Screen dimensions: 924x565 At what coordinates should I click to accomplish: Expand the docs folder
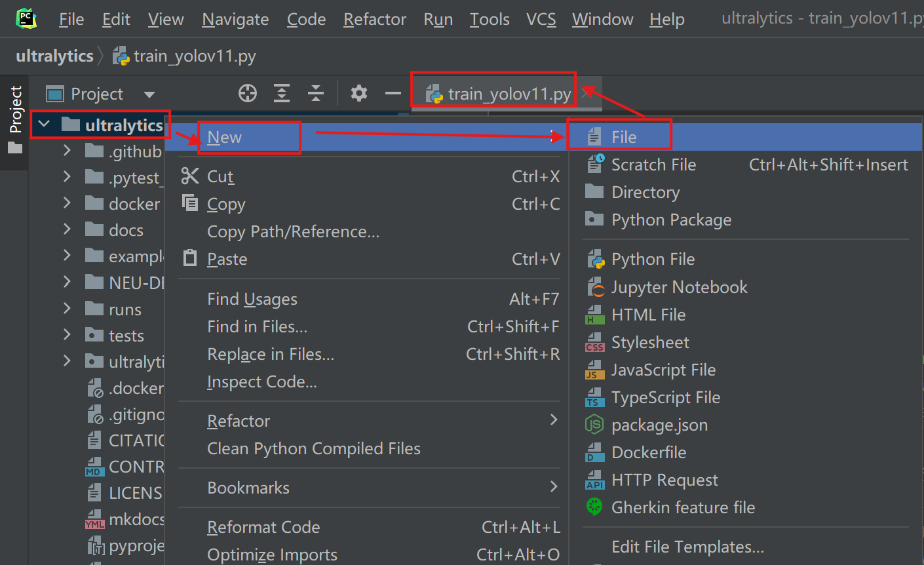pos(67,229)
